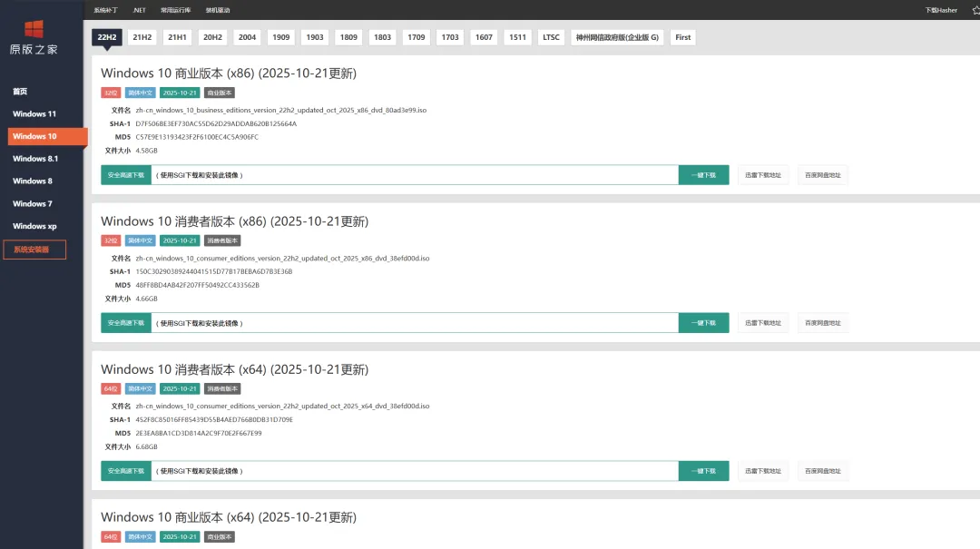Click 安全高速下载 for 商业版本 (x86)
This screenshot has width=980, height=549.
125,175
